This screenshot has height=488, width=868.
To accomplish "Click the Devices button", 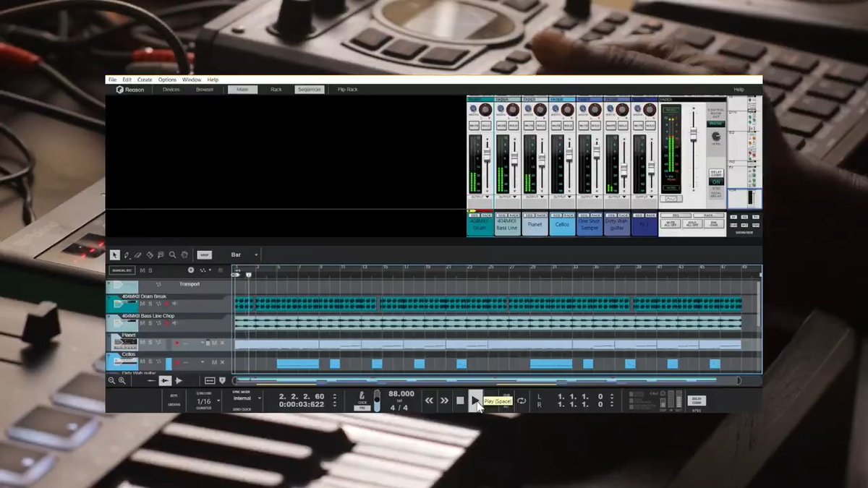I will (171, 90).
